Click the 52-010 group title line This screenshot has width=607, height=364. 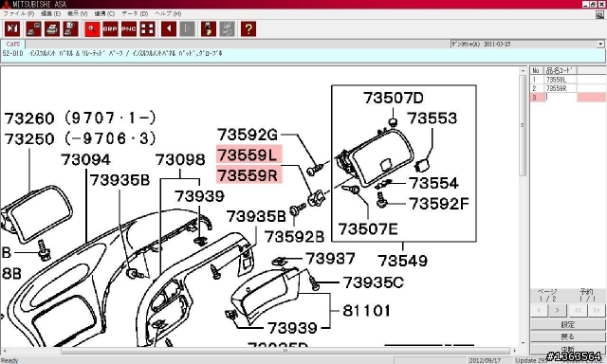pyautogui.click(x=113, y=53)
